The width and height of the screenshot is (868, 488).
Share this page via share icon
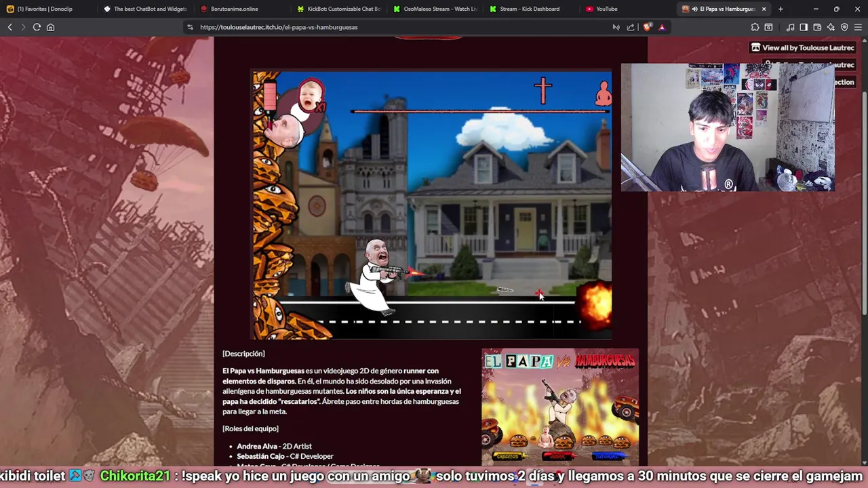[x=631, y=27]
